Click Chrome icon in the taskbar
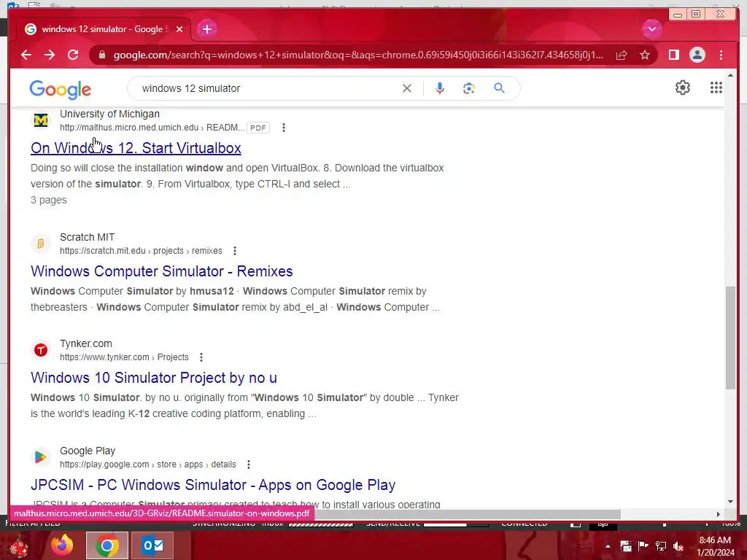Screen dimensions: 747x560 tap(107, 545)
